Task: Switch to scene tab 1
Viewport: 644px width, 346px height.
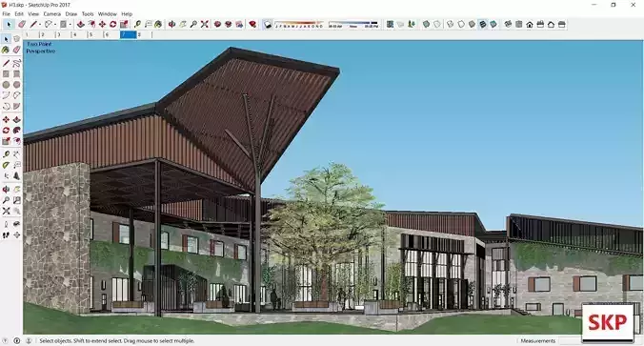Action: click(x=31, y=35)
